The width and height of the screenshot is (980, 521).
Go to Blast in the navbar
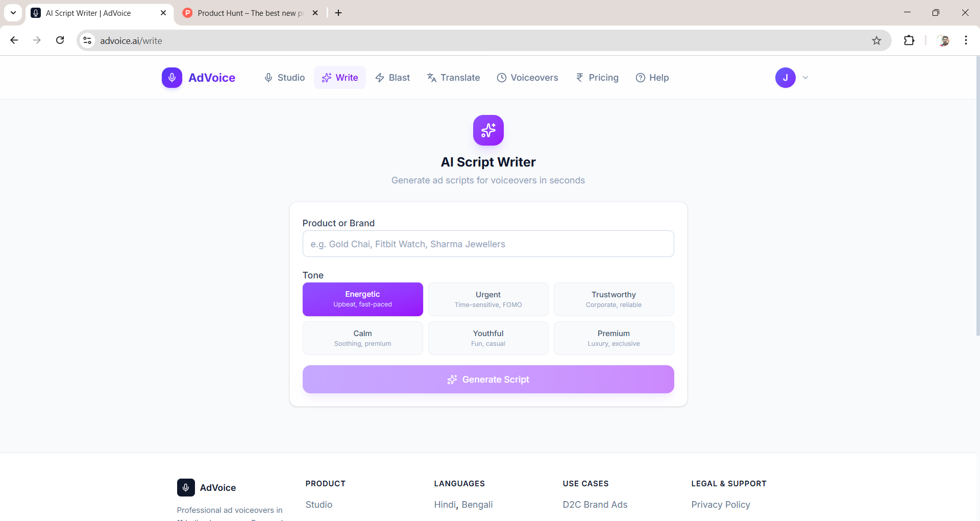pyautogui.click(x=393, y=78)
